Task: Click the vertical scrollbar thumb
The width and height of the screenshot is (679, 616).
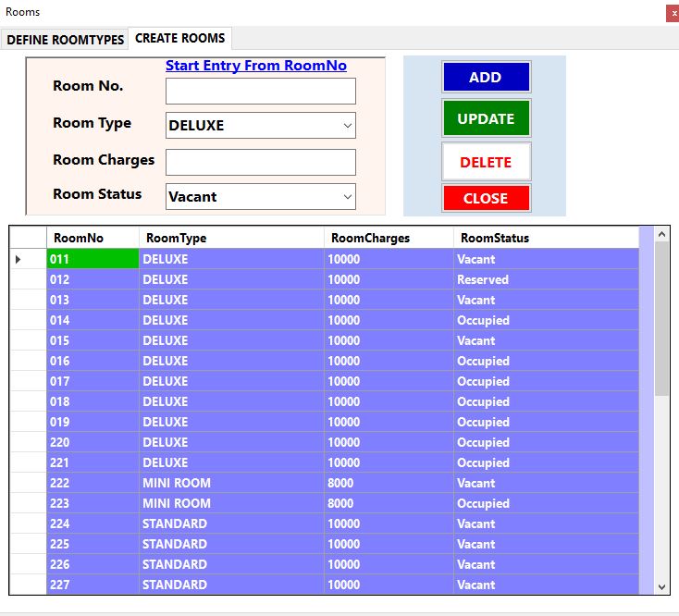Action: 661,318
